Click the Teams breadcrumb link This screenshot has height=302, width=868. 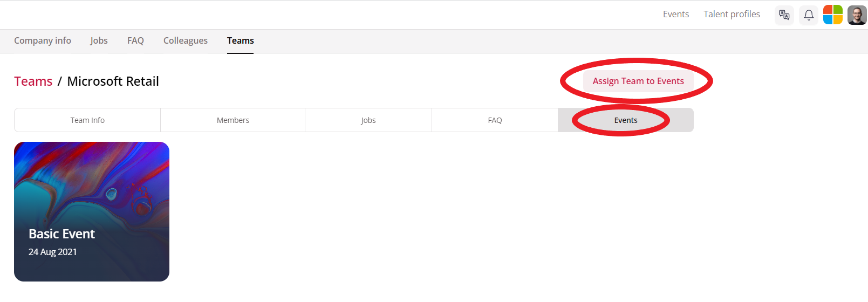pyautogui.click(x=33, y=81)
